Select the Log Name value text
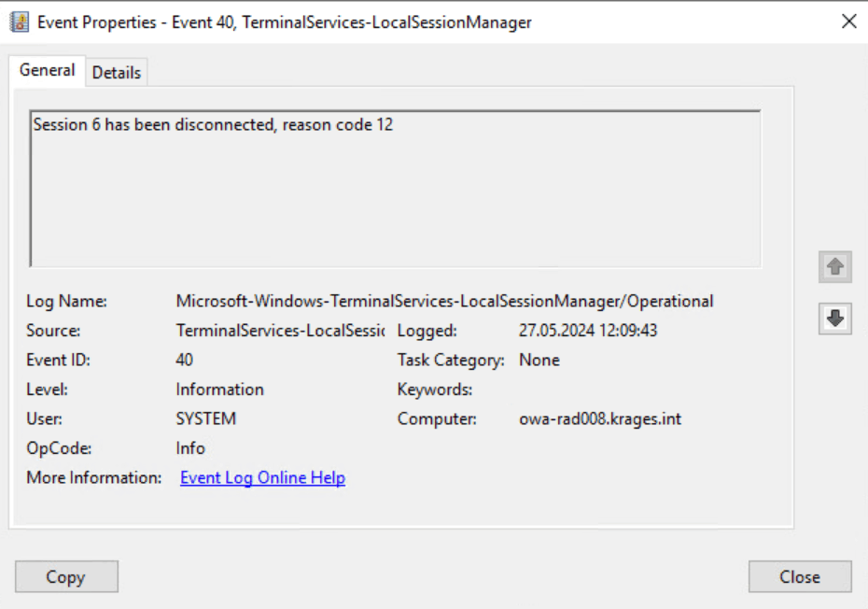868x609 pixels. click(x=444, y=302)
